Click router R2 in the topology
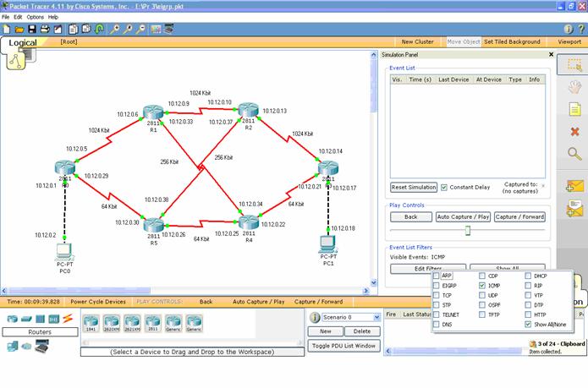 [247, 111]
